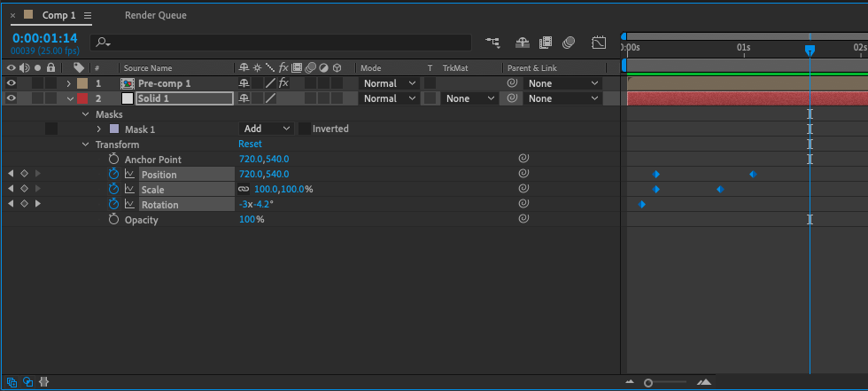Collapse the Transform property group
Screen dimensions: 868x391
[86, 145]
